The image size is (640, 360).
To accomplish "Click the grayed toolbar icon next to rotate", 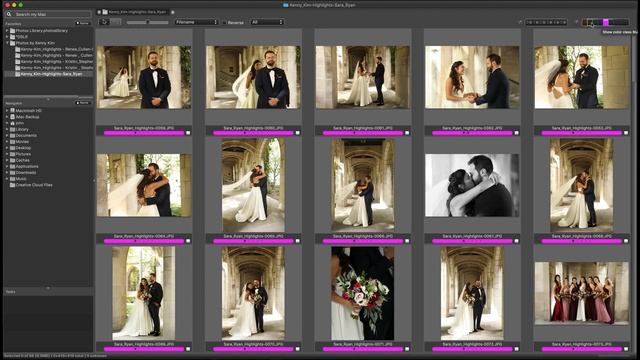I will click(116, 22).
